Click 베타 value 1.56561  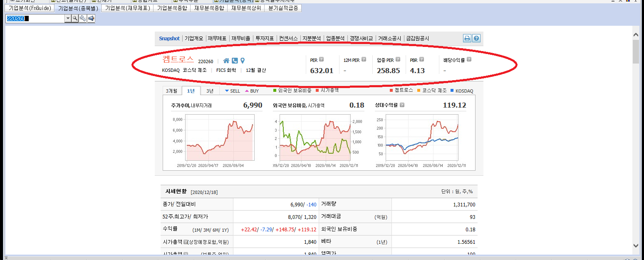tap(466, 242)
